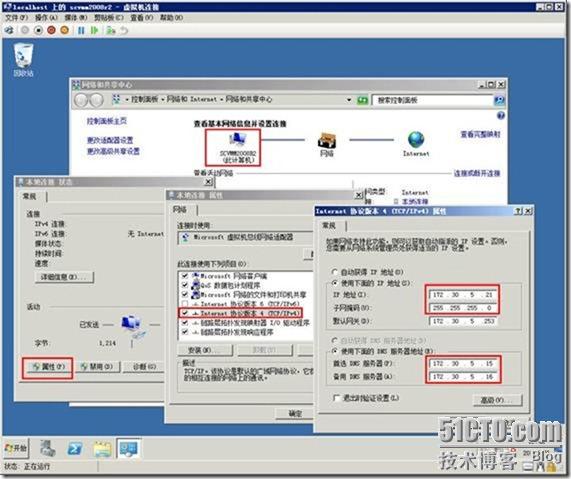Click the 详细信息(E)... button

pos(64,277)
